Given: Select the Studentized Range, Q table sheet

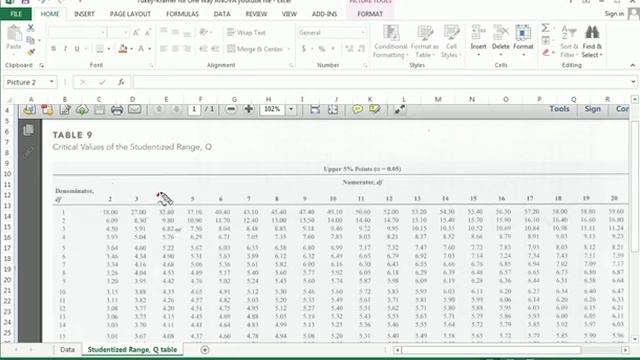Looking at the screenshot, I should pyautogui.click(x=132, y=349).
